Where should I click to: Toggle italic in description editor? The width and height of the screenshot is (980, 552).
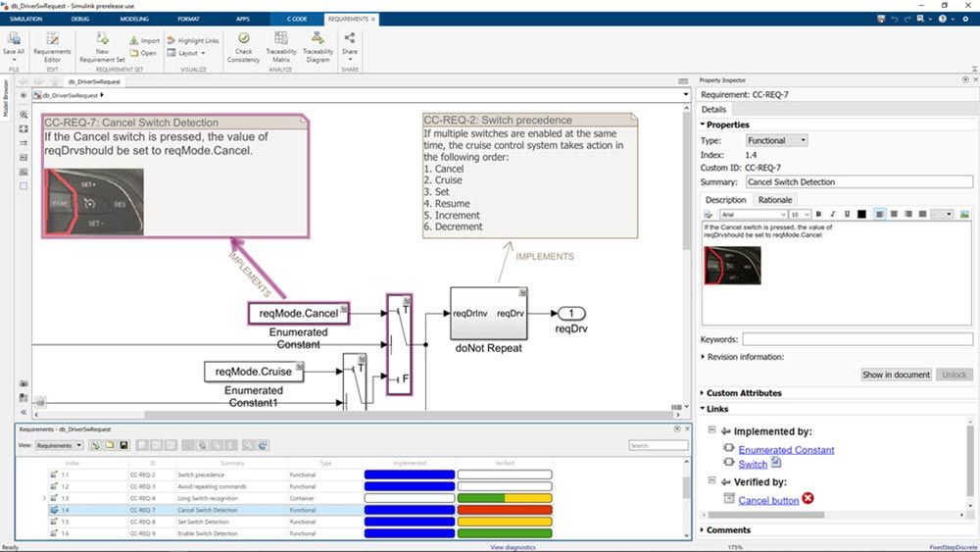coord(832,214)
